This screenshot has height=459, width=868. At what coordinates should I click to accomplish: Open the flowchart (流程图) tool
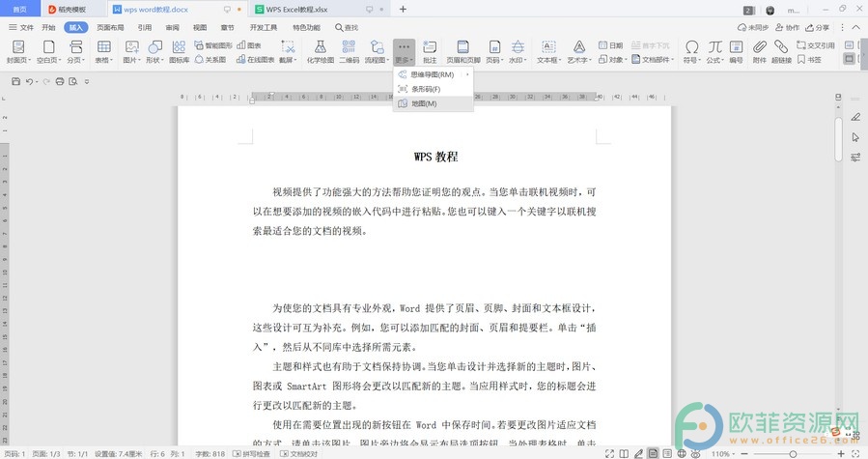pos(377,51)
